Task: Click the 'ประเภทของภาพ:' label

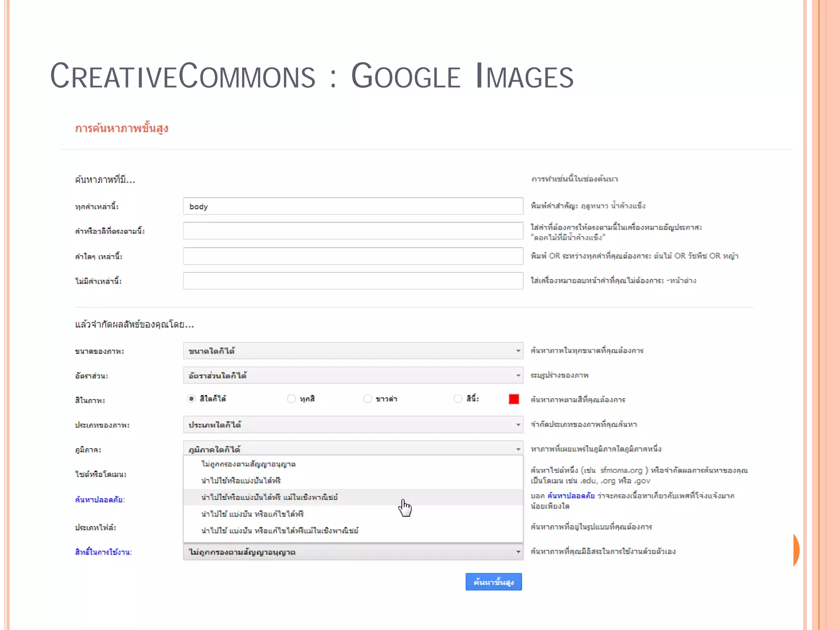Action: click(102, 425)
